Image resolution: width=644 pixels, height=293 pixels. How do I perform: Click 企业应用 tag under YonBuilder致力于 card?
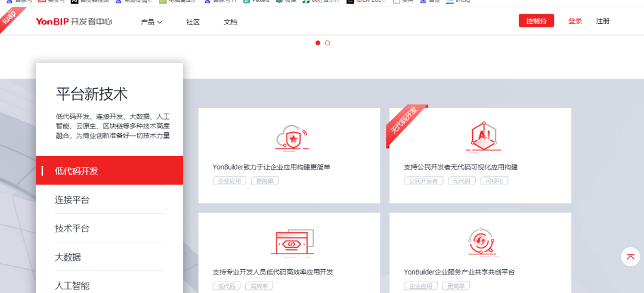229,181
